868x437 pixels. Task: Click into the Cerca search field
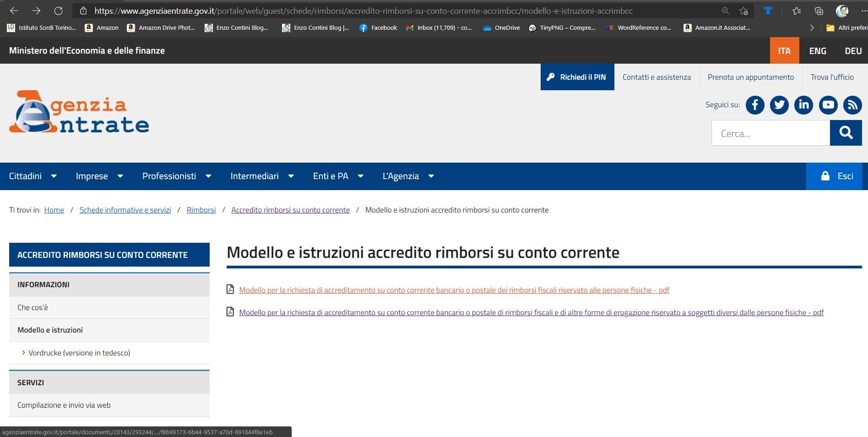[770, 133]
